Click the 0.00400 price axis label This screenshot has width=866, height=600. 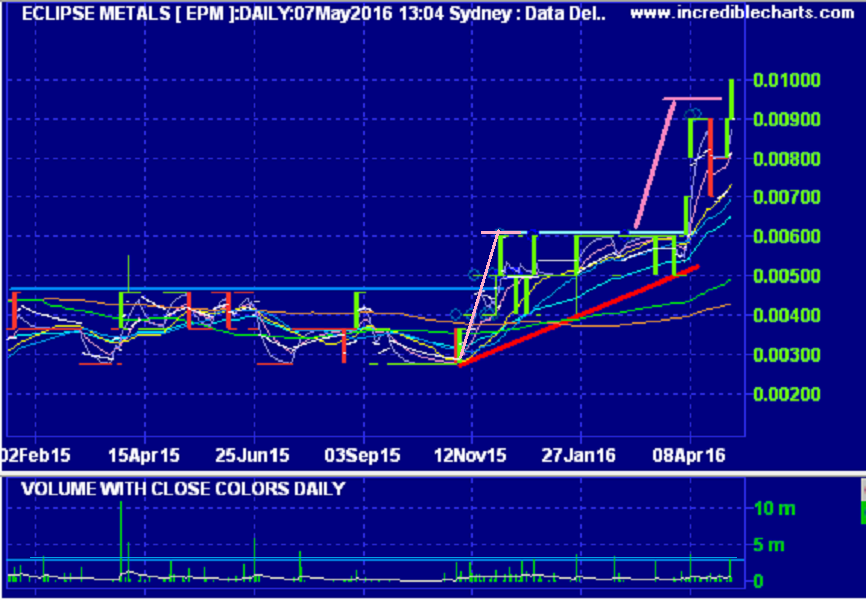point(787,315)
